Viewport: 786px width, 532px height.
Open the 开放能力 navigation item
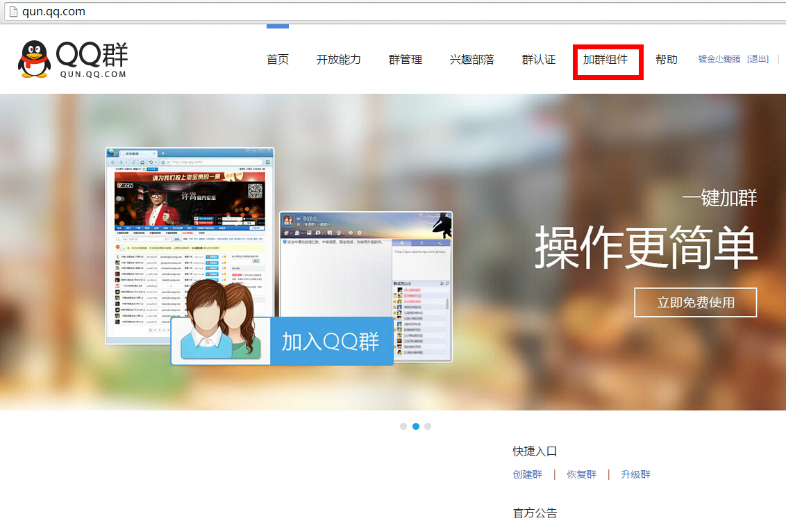point(339,60)
